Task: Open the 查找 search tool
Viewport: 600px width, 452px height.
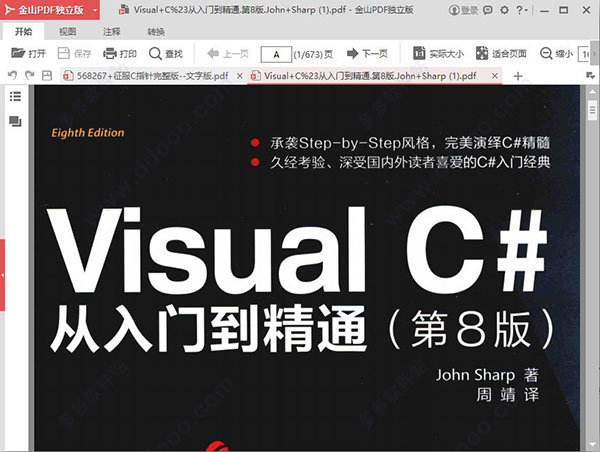Action: click(166, 53)
